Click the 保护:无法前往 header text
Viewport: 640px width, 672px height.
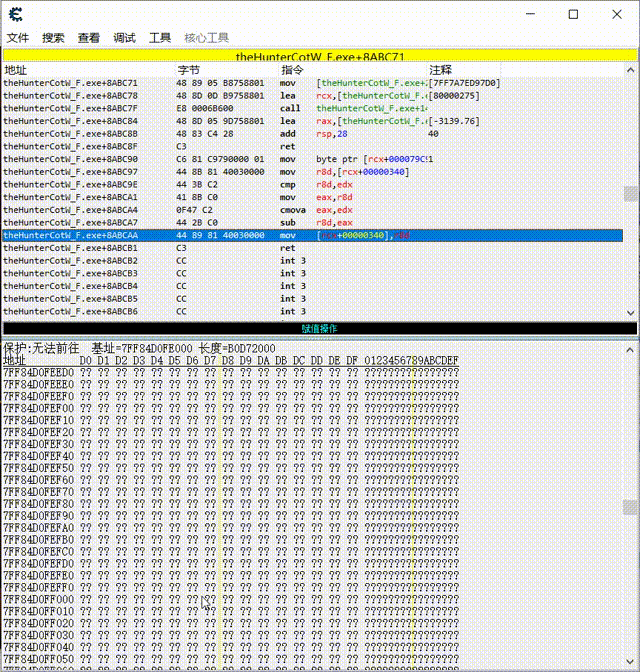pyautogui.click(x=41, y=348)
